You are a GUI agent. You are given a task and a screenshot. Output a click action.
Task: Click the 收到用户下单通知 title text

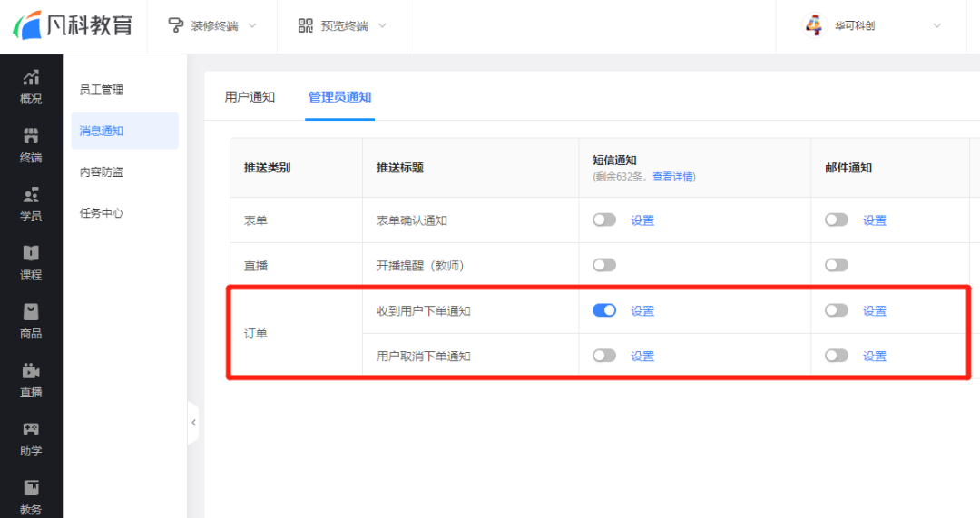[x=423, y=311]
